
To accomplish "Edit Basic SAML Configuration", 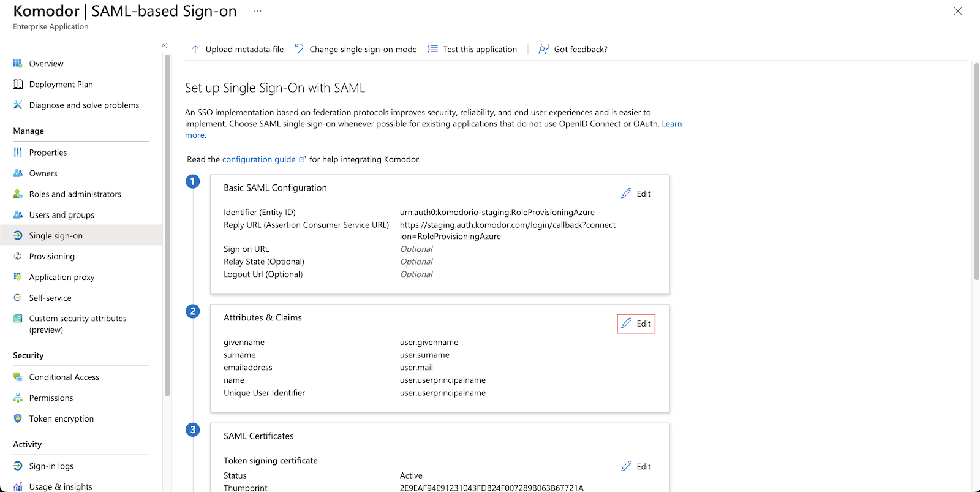I will (636, 194).
